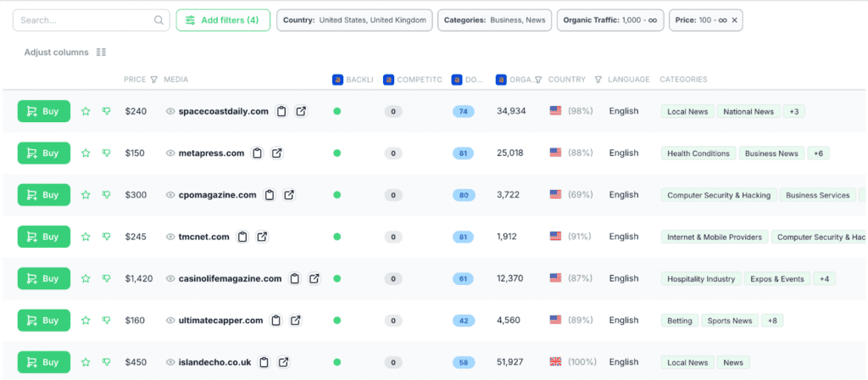
Task: Toggle the eye icon next to spacecoastdaily.com
Action: pos(170,111)
